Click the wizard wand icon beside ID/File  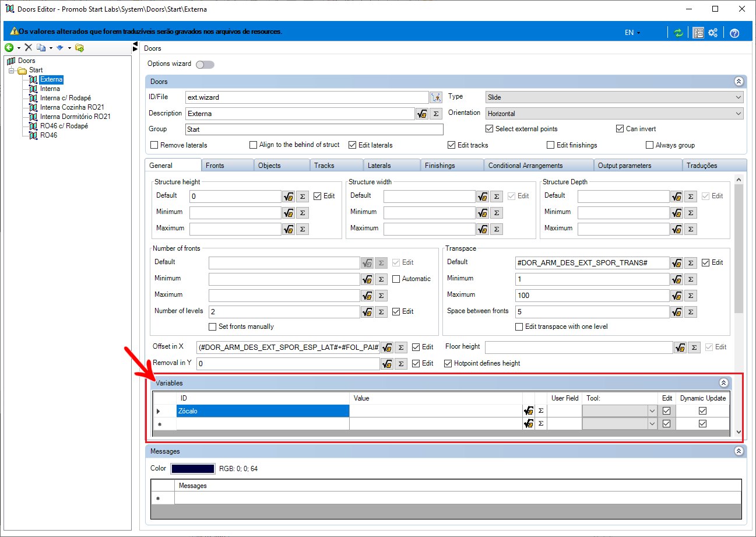point(436,97)
